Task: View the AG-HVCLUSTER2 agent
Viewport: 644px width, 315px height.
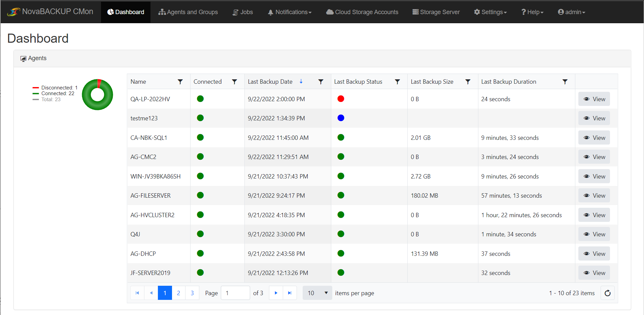Action: click(x=594, y=215)
